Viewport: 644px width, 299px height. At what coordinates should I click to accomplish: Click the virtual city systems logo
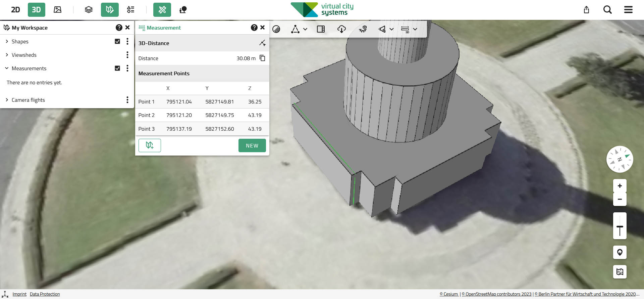pos(322,10)
